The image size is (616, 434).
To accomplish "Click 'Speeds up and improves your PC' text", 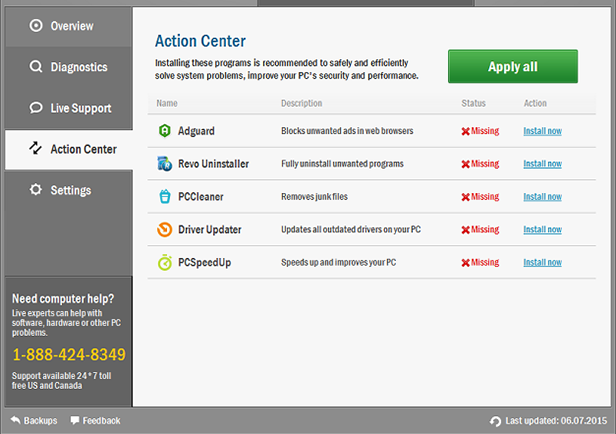I will 338,262.
